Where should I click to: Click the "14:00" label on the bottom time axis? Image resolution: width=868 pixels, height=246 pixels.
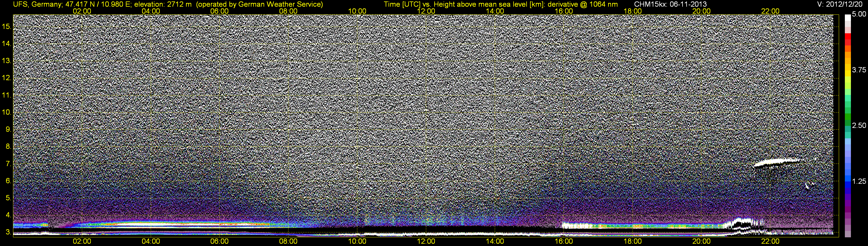[x=495, y=241]
